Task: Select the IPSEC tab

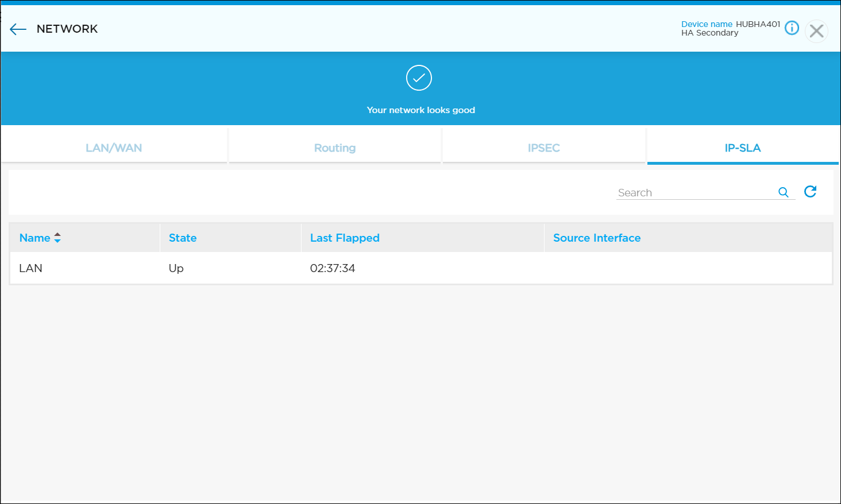Action: [543, 148]
